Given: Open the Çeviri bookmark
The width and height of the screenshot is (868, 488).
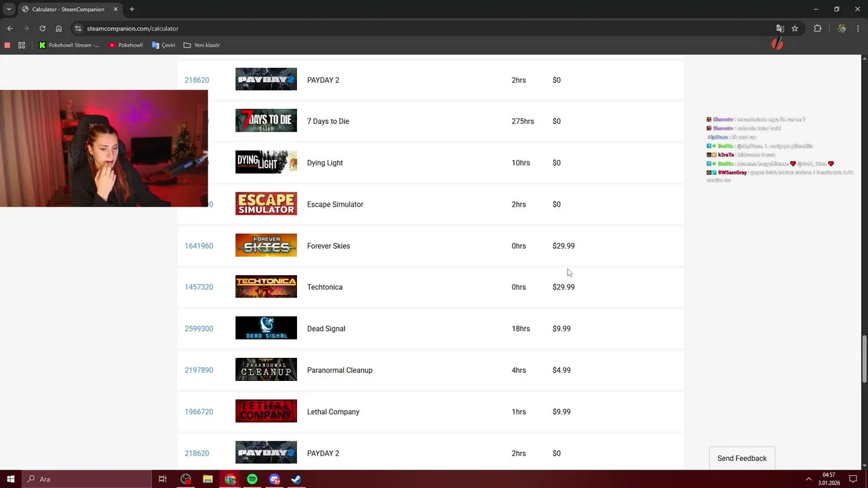Looking at the screenshot, I should click(163, 45).
